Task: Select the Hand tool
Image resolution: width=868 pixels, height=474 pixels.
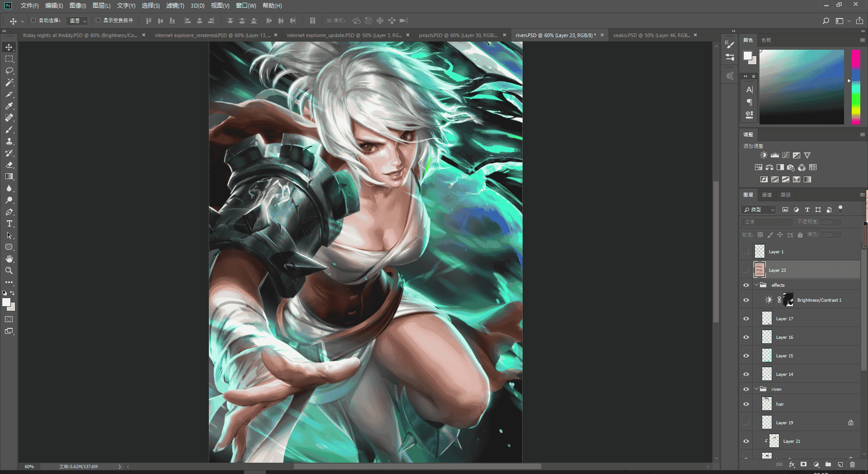Action: pyautogui.click(x=9, y=259)
